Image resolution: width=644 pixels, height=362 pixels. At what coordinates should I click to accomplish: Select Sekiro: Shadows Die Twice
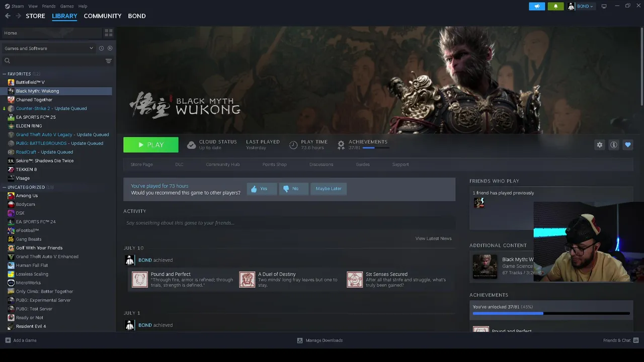(x=45, y=160)
